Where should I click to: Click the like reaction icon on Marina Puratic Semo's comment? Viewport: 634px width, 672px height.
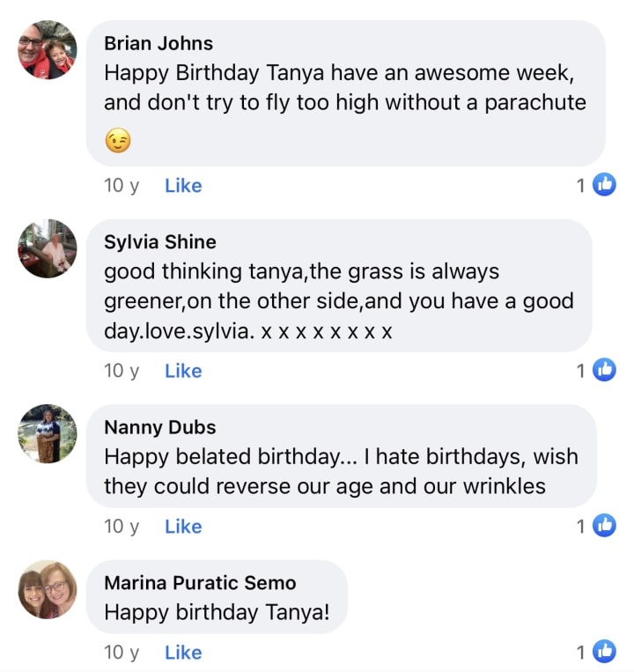tap(604, 652)
